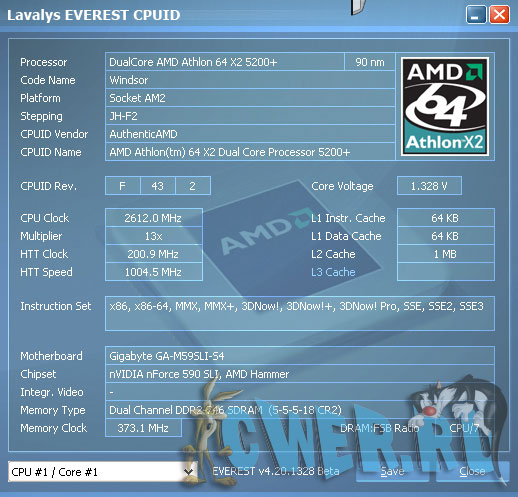This screenshot has width=518, height=497.
Task: Click the AMD Athlon 64 X2 logo
Action: tap(445, 106)
